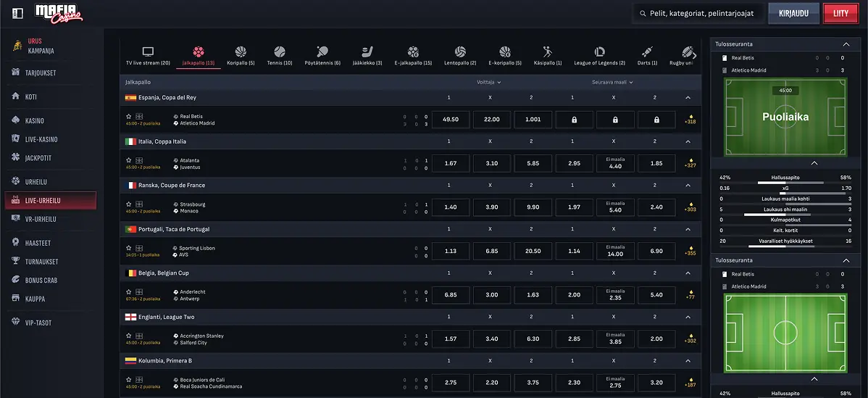Switch to the Tennis (10) tab

280,56
